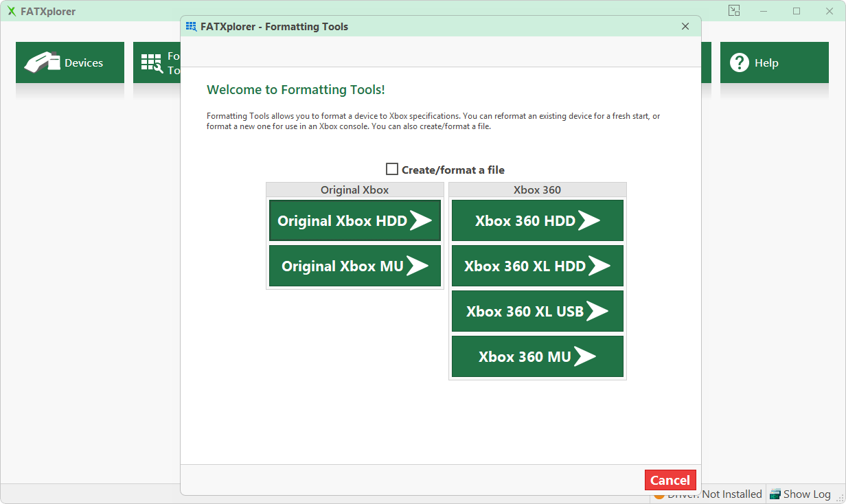
Task: Open Show Log in status bar
Action: click(x=800, y=494)
